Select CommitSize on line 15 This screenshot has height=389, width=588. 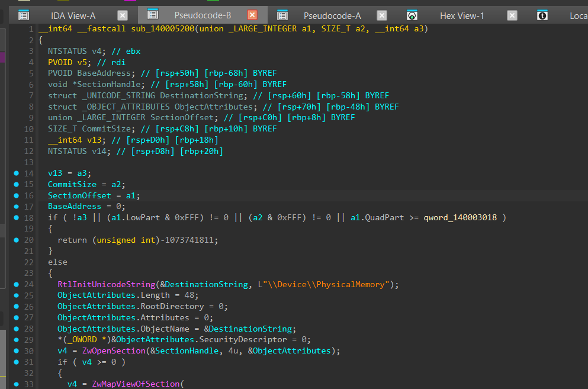72,184
